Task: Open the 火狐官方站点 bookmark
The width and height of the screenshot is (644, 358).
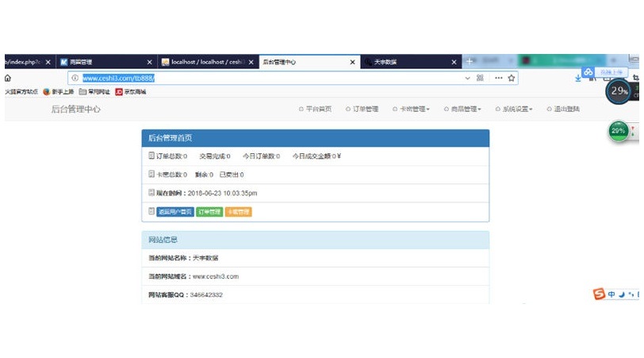Action: pos(21,91)
